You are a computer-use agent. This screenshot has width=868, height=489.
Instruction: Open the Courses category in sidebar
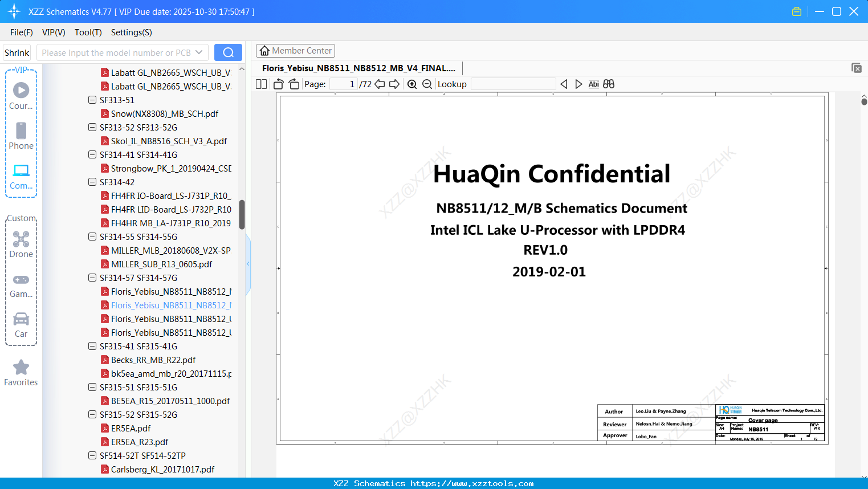pos(21,96)
